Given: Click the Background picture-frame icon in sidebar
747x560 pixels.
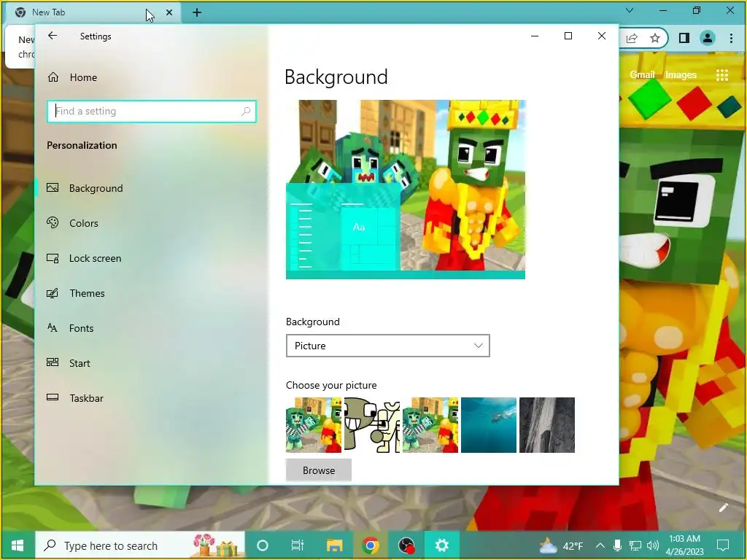Looking at the screenshot, I should coord(53,187).
